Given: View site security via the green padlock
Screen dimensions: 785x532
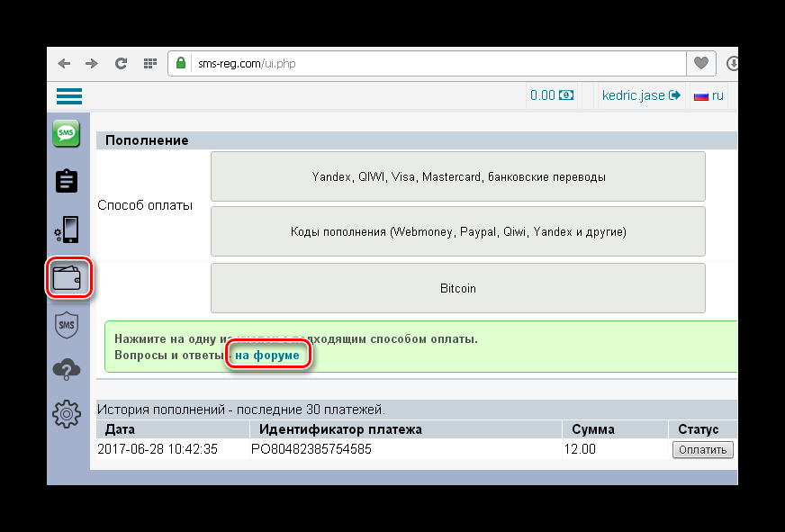Looking at the screenshot, I should point(181,63).
